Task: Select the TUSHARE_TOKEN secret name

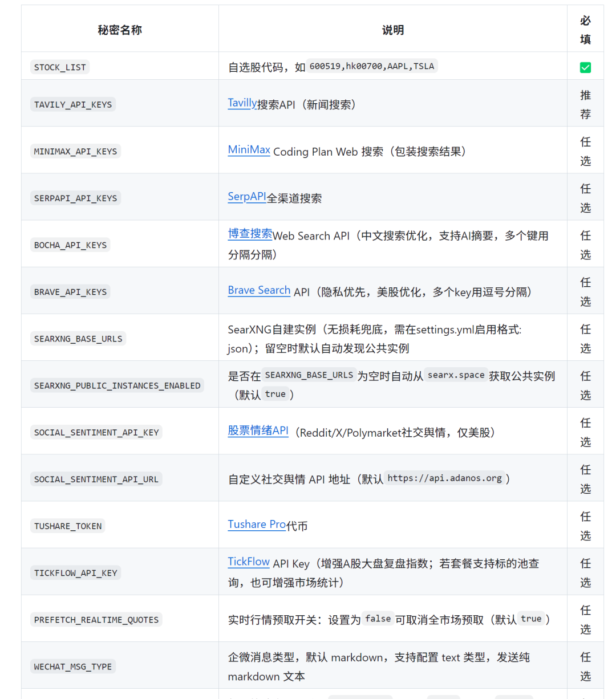Action: pos(68,526)
